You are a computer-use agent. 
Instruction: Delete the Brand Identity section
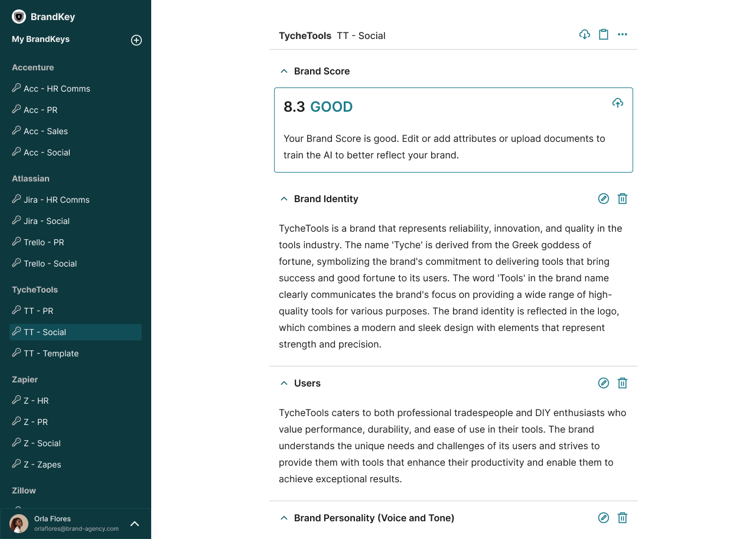coord(623,199)
